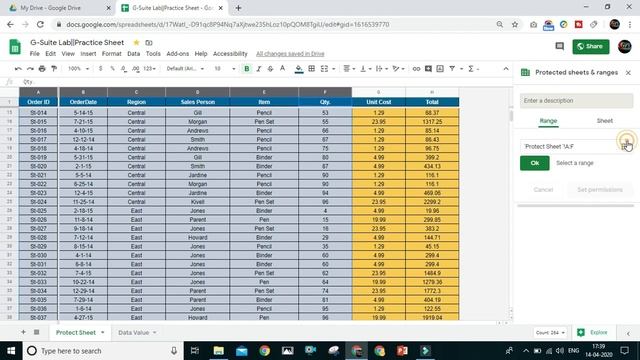The height and width of the screenshot is (360, 640).
Task: Open the Functions sigma dropdown
Action: point(473,69)
